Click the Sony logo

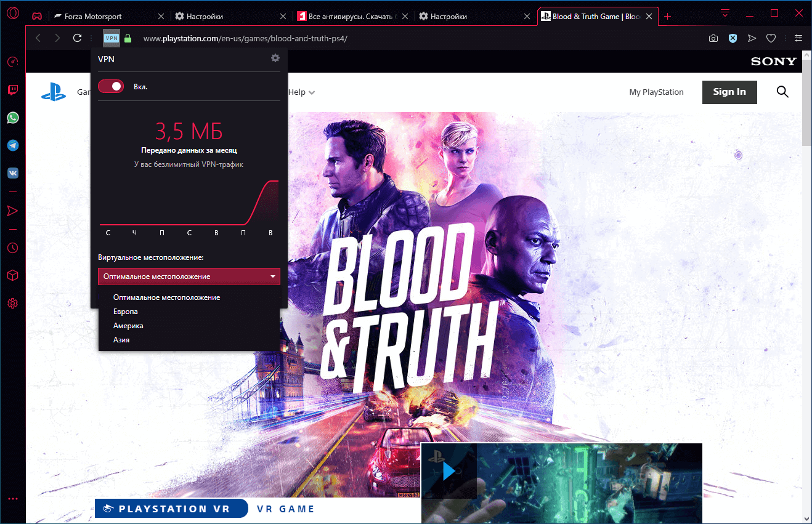click(x=774, y=62)
